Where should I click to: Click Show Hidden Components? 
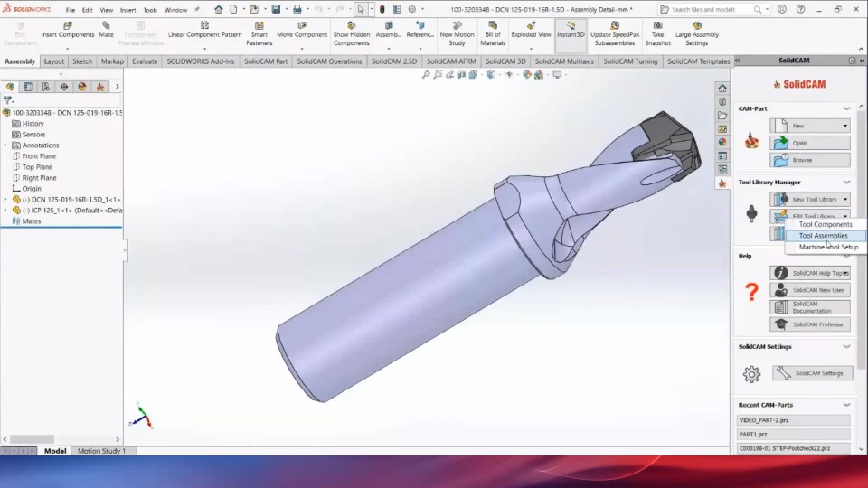click(x=351, y=33)
